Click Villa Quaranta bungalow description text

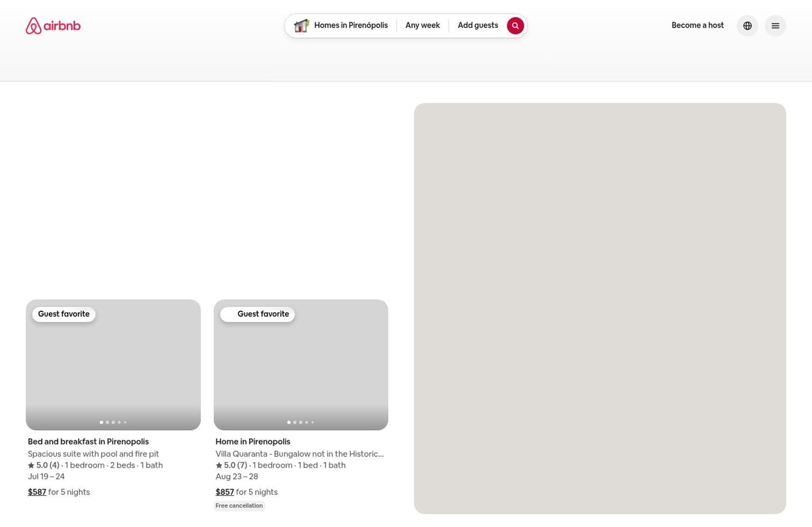pos(300,454)
